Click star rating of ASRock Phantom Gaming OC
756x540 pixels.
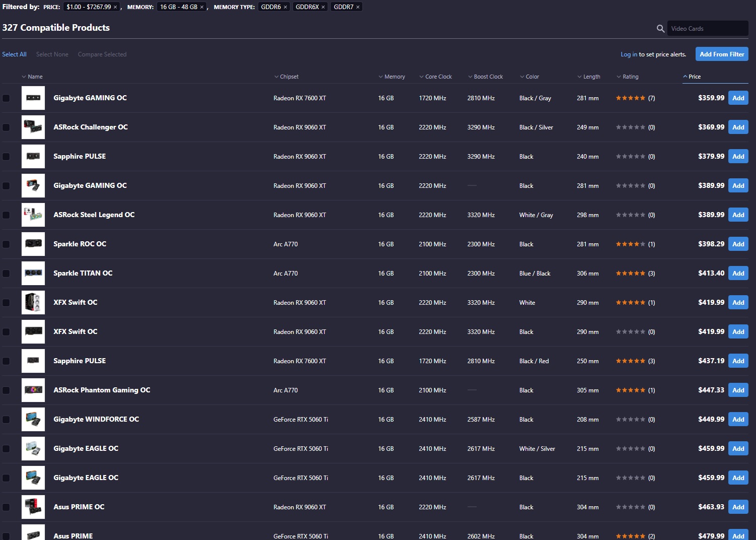[631, 390]
